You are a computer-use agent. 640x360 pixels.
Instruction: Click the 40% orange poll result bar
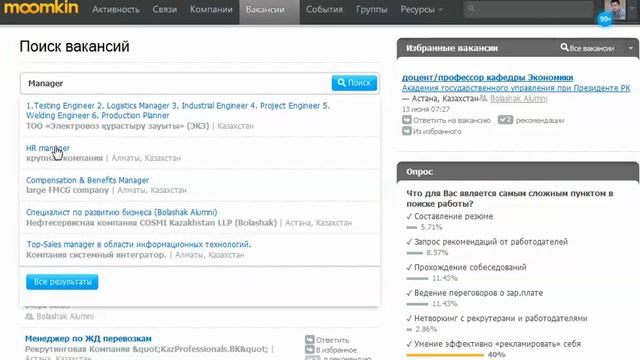point(445,355)
